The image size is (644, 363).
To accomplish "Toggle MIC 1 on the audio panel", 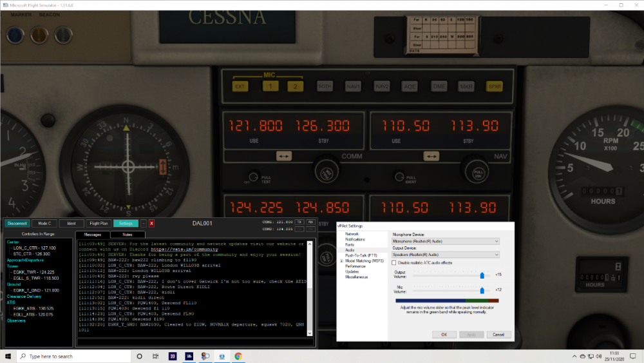I will tap(270, 86).
